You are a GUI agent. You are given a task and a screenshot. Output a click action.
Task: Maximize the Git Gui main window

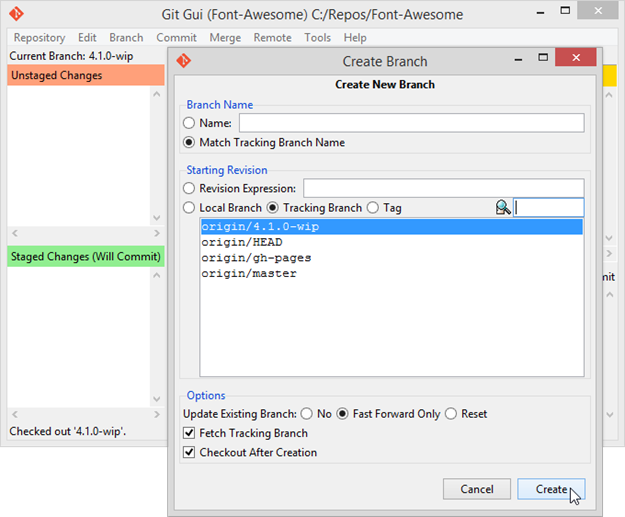point(565,11)
